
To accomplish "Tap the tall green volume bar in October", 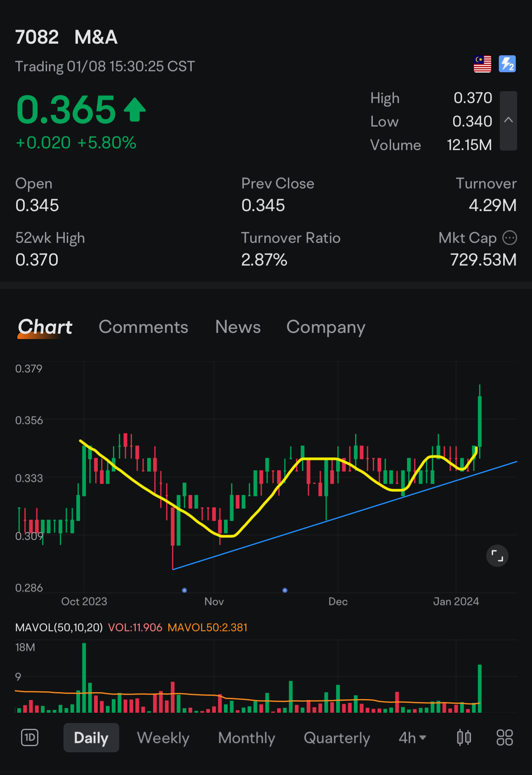I will tap(84, 677).
